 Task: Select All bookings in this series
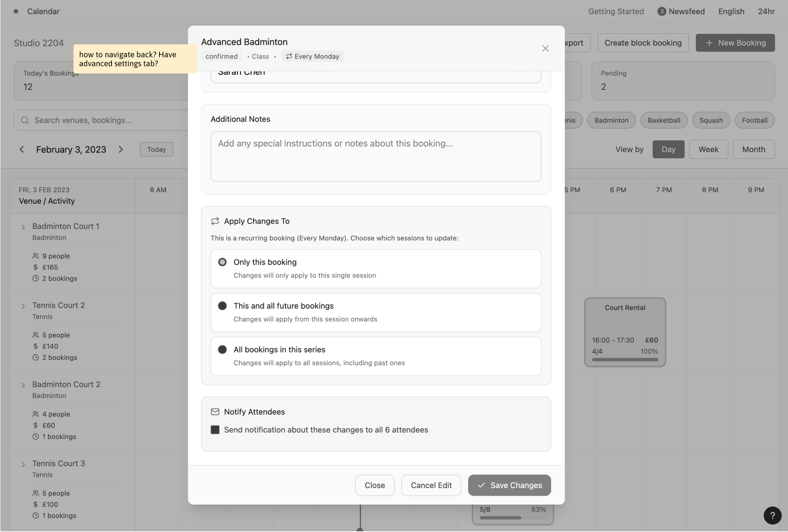(x=222, y=350)
